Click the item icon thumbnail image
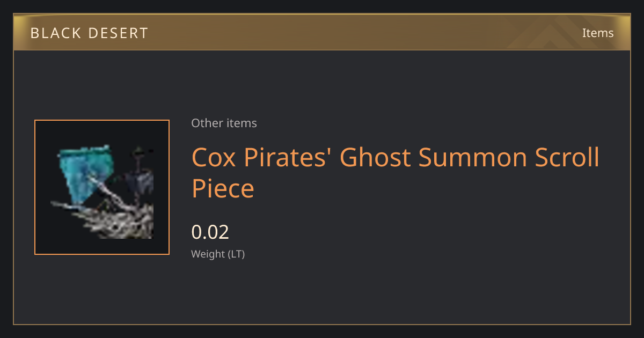 (102, 187)
